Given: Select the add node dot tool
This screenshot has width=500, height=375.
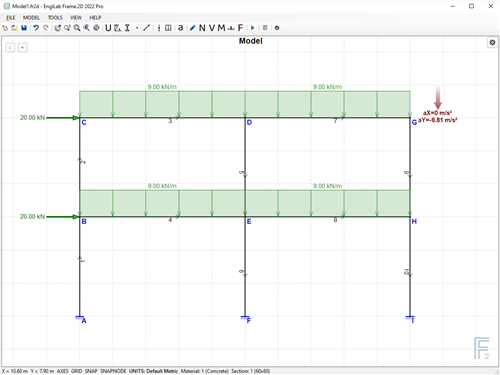Looking at the screenshot, I should pyautogui.click(x=137, y=28).
